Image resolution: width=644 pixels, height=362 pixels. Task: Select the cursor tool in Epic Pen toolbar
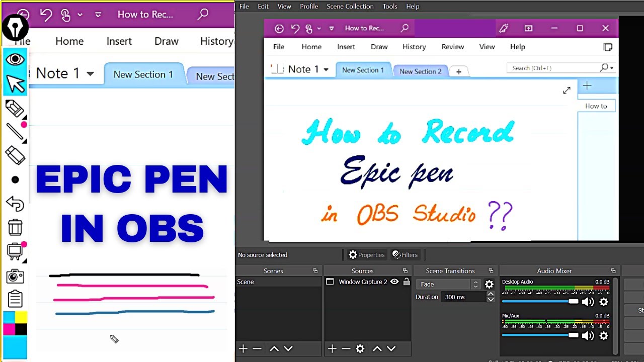click(x=15, y=84)
